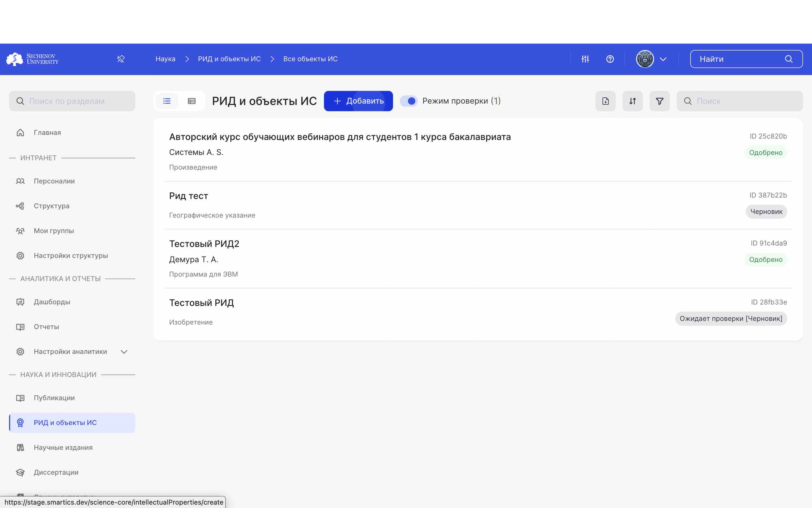Click the search magnifier in Найти field

tap(789, 59)
